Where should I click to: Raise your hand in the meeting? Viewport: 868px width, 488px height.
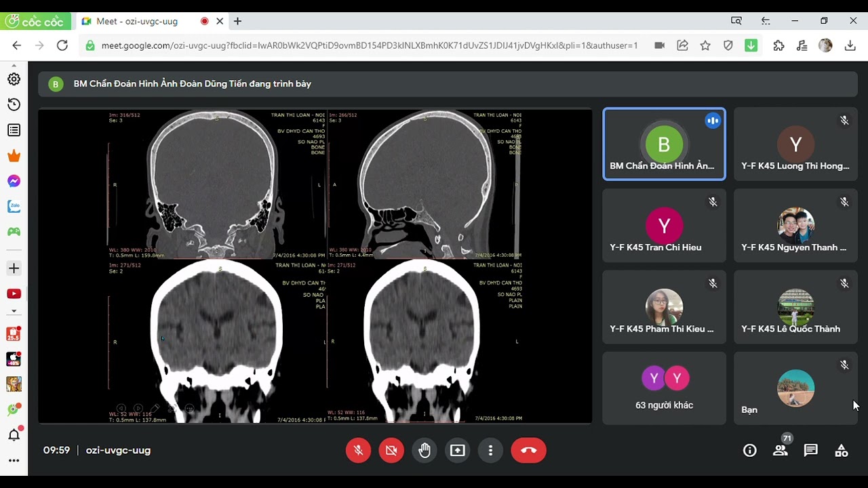point(425,450)
